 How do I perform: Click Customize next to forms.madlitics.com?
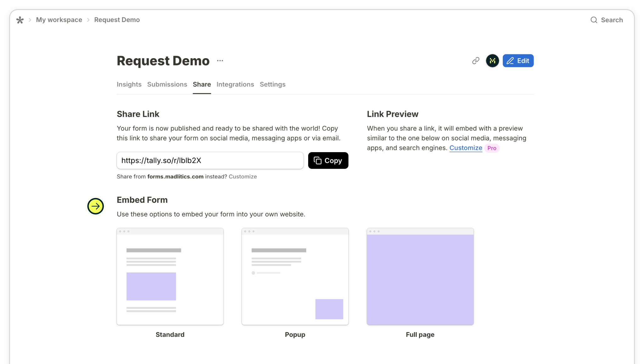242,177
